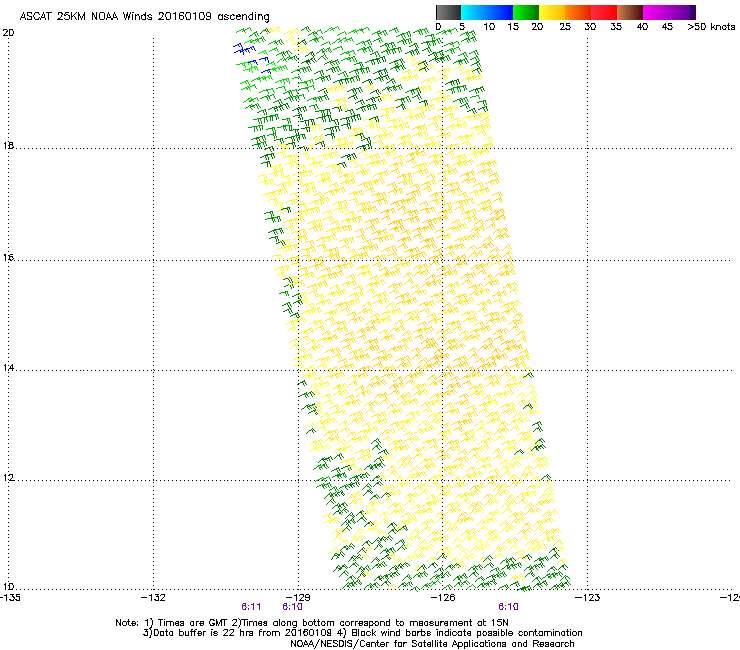Pick the red 30-35 knots legend segment
Screen dimensions: 740x650
pos(604,12)
